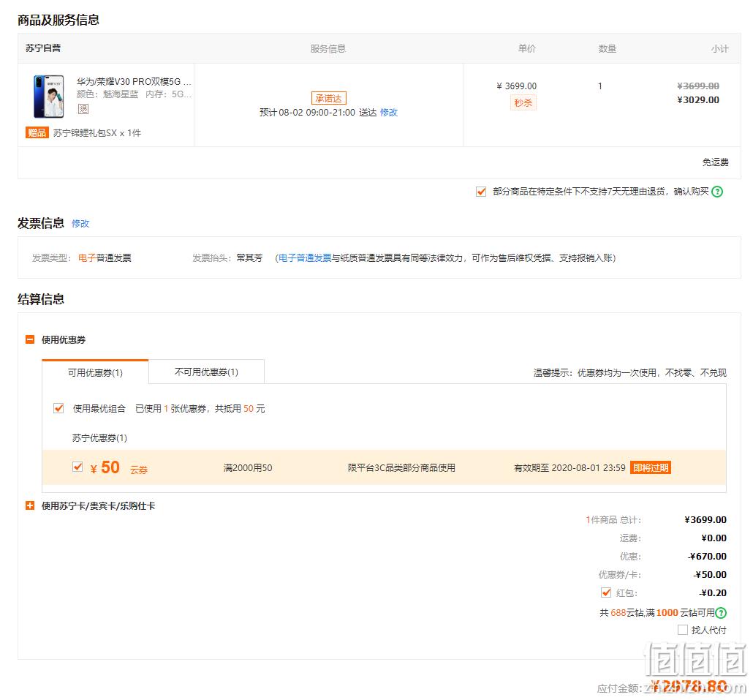This screenshot has height=700, width=753.
Task: Click the 承诺达 delivery promise badge
Action: [x=328, y=99]
